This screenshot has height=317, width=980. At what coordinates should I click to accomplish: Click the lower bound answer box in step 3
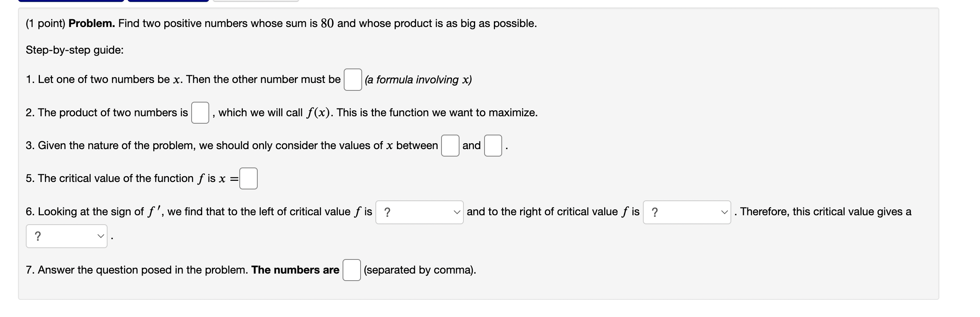click(450, 146)
